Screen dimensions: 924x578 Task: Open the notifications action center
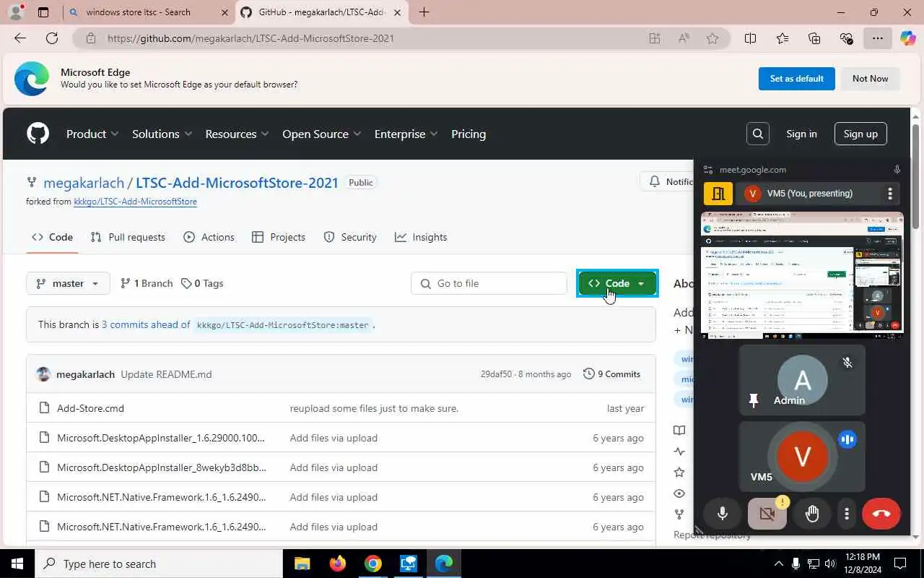pos(900,564)
